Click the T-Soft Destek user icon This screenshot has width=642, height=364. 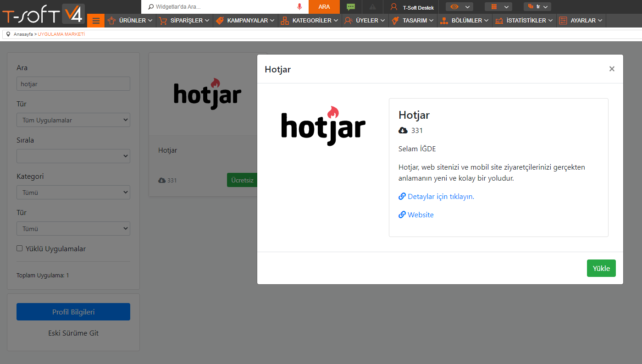point(393,7)
